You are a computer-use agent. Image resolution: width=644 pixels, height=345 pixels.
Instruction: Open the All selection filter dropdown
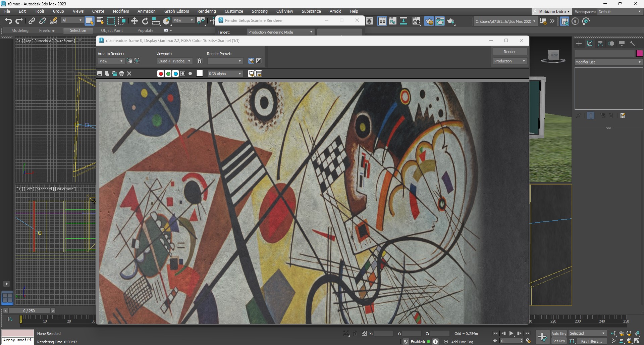(x=72, y=20)
